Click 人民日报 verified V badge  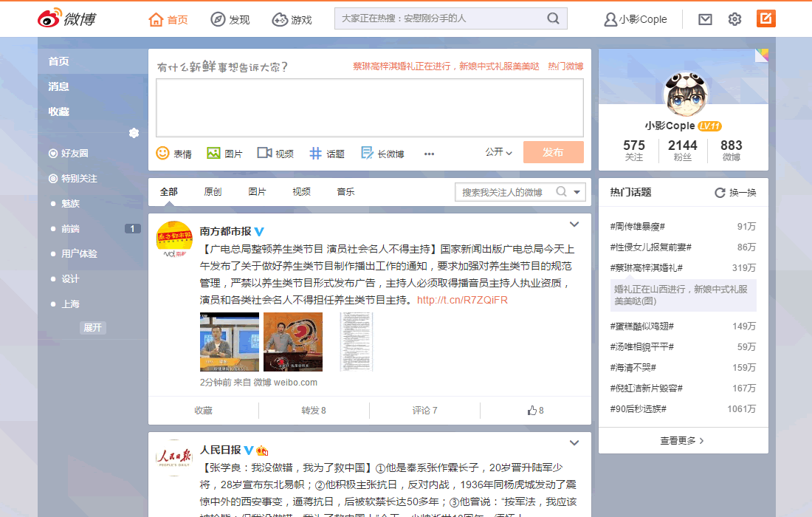[x=249, y=451]
